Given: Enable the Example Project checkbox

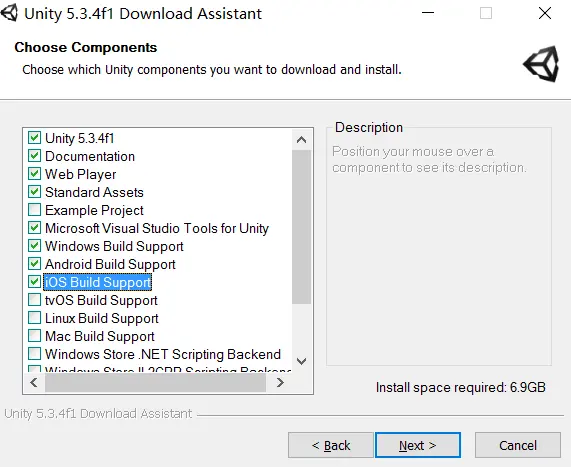Looking at the screenshot, I should click(x=34, y=210).
